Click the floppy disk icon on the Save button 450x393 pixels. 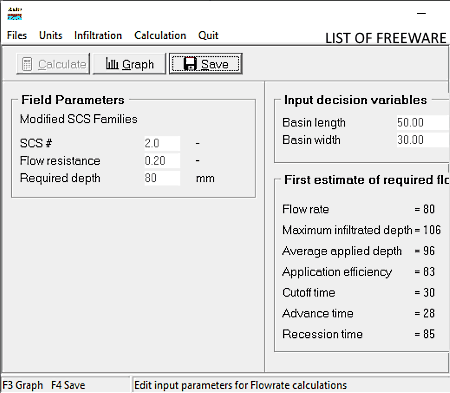click(190, 64)
